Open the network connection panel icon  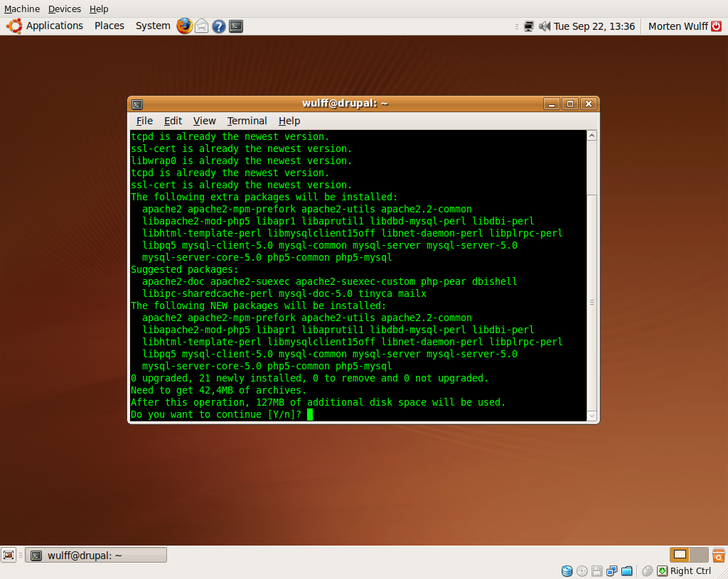[x=528, y=26]
